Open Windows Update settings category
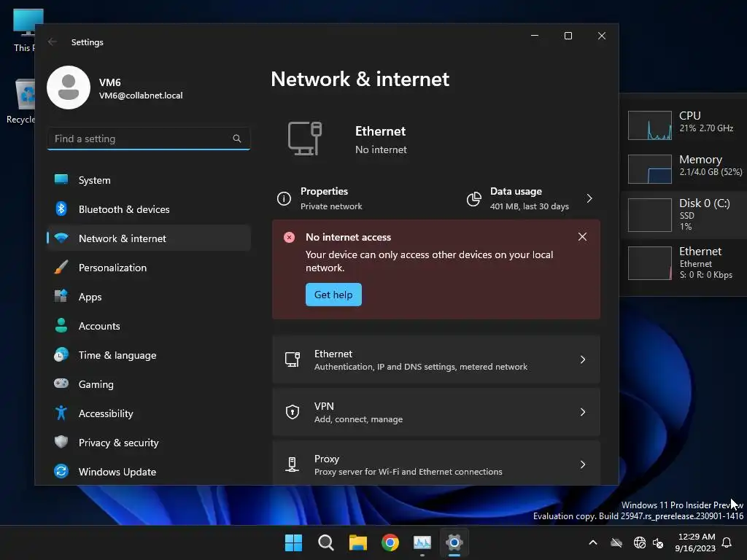This screenshot has height=560, width=747. (149, 472)
